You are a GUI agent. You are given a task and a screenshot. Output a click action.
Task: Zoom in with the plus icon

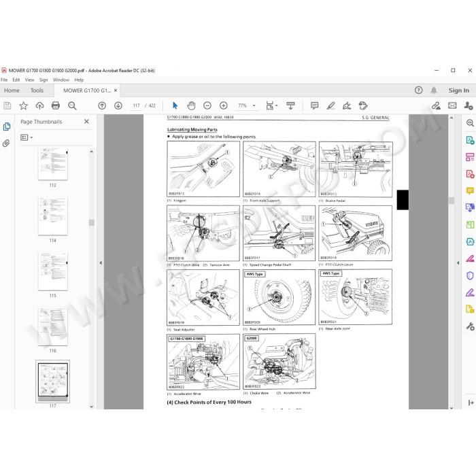click(x=224, y=105)
